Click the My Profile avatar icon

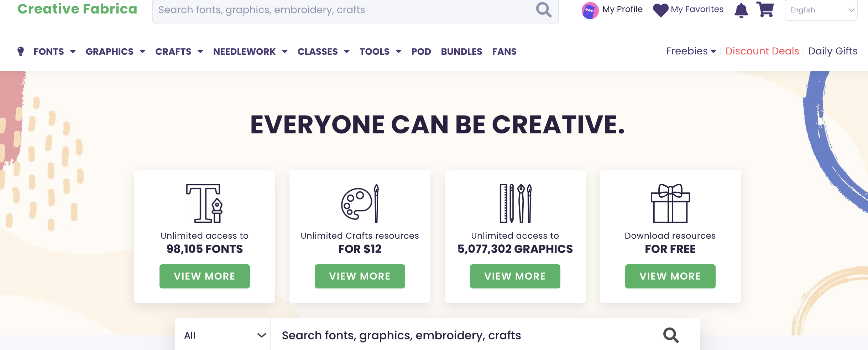[x=590, y=11]
